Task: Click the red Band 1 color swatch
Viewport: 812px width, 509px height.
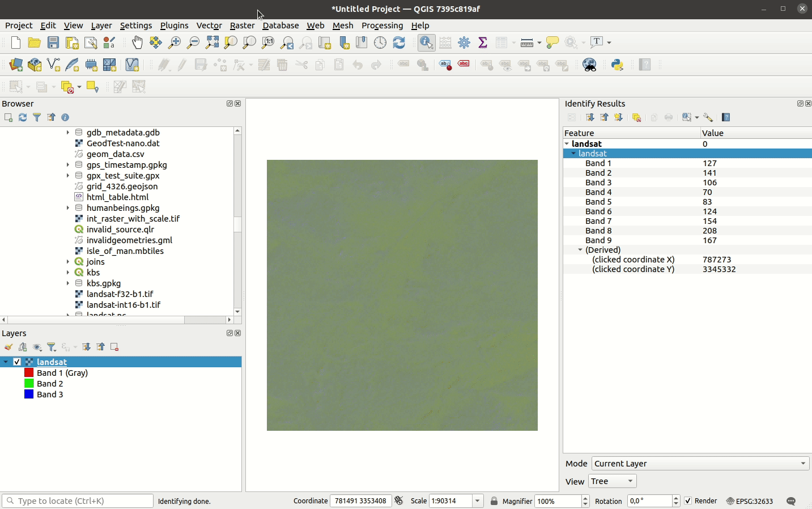Action: pos(29,373)
